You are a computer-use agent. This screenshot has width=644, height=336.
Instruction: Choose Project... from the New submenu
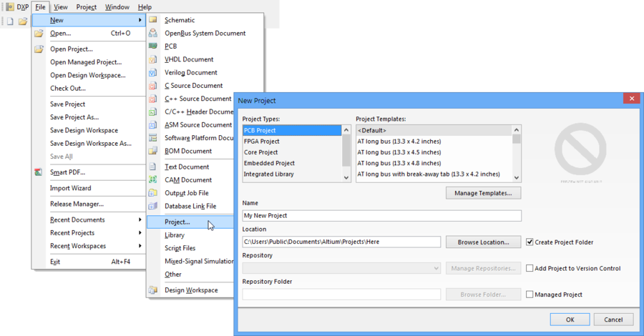tap(190, 222)
